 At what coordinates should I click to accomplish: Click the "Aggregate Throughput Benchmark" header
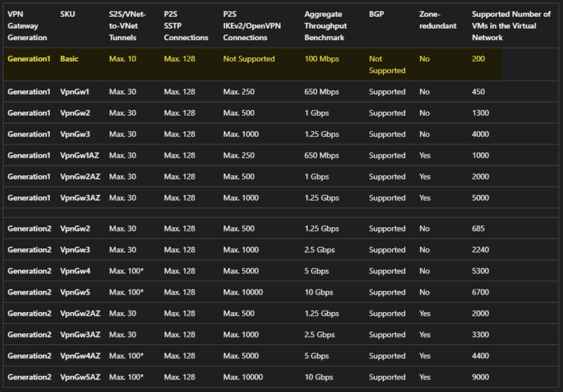tap(325, 26)
